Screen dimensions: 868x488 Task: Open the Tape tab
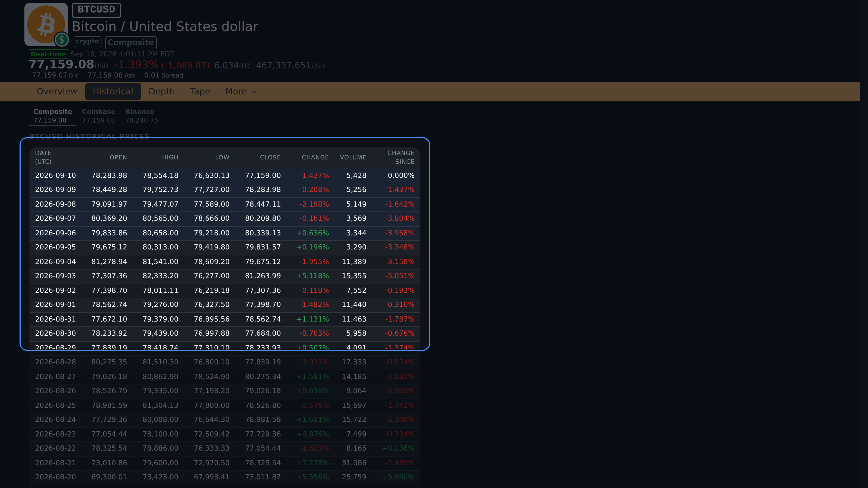click(200, 92)
